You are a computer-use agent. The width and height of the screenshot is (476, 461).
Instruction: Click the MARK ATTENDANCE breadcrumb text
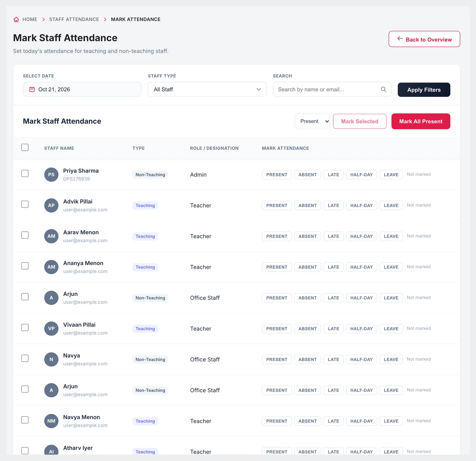[136, 19]
